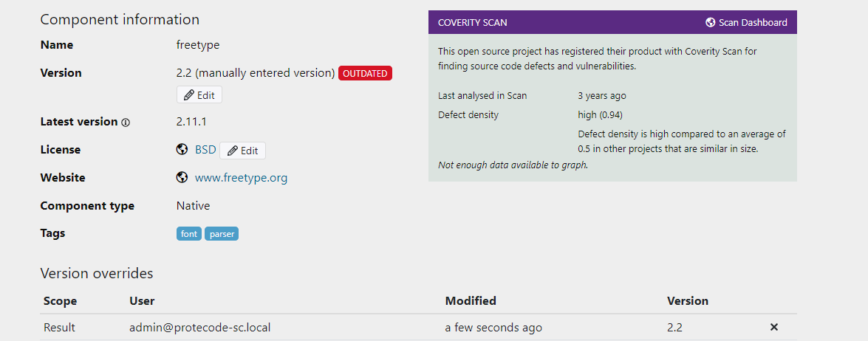Edit the component version
868x341 pixels.
(199, 95)
